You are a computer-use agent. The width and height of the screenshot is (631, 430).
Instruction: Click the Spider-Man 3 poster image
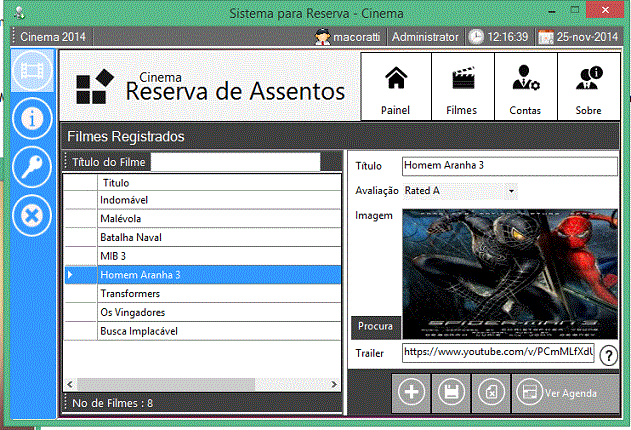point(510,274)
